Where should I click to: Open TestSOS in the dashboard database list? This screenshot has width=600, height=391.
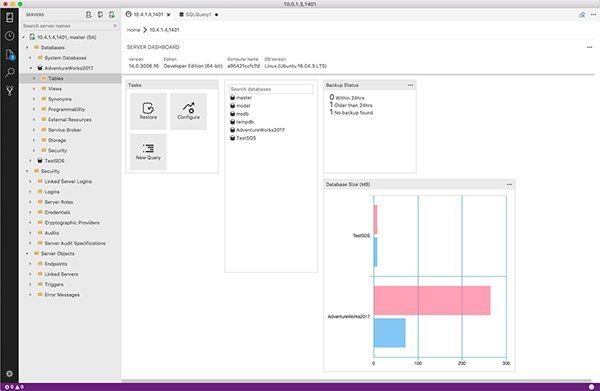(246, 138)
